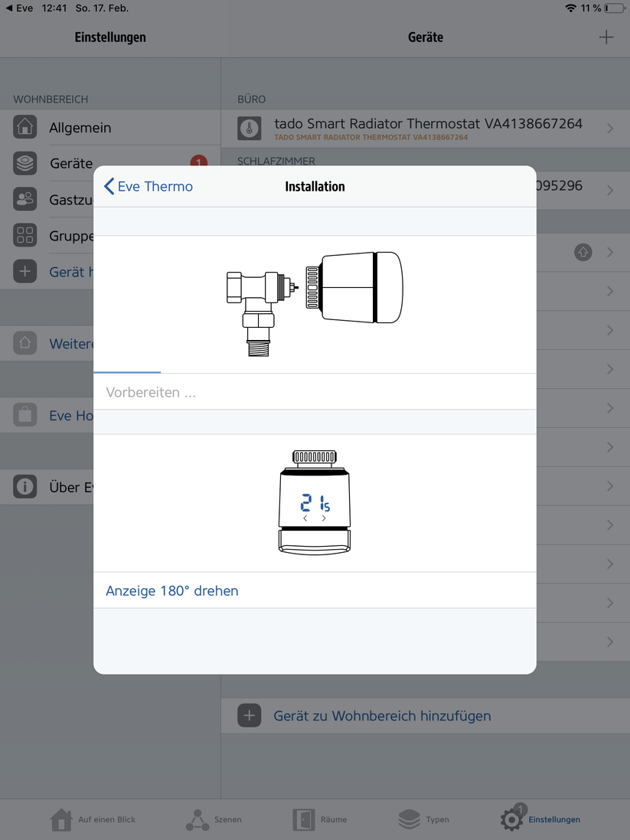
Task: Open Gruppen grid icon entry
Action: (25, 235)
